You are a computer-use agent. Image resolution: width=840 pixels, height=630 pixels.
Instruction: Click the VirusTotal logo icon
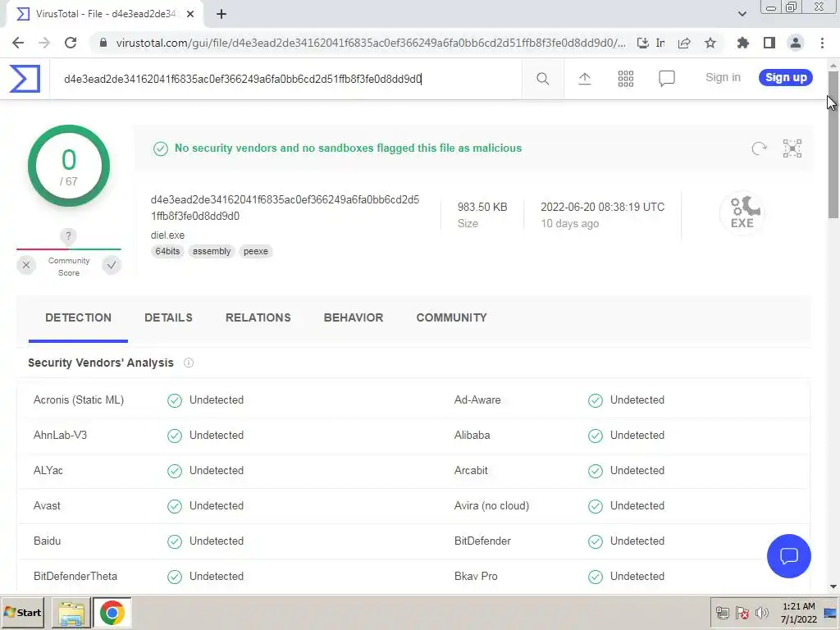[x=25, y=78]
